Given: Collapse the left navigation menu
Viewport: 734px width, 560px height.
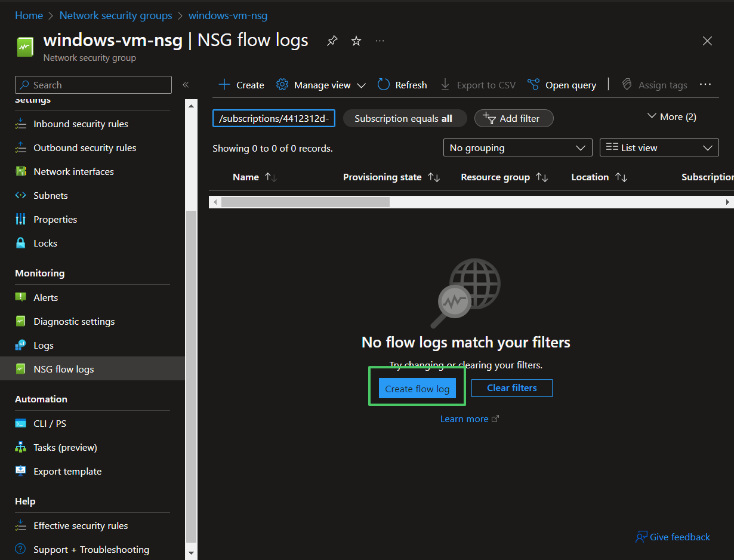Looking at the screenshot, I should click(186, 85).
